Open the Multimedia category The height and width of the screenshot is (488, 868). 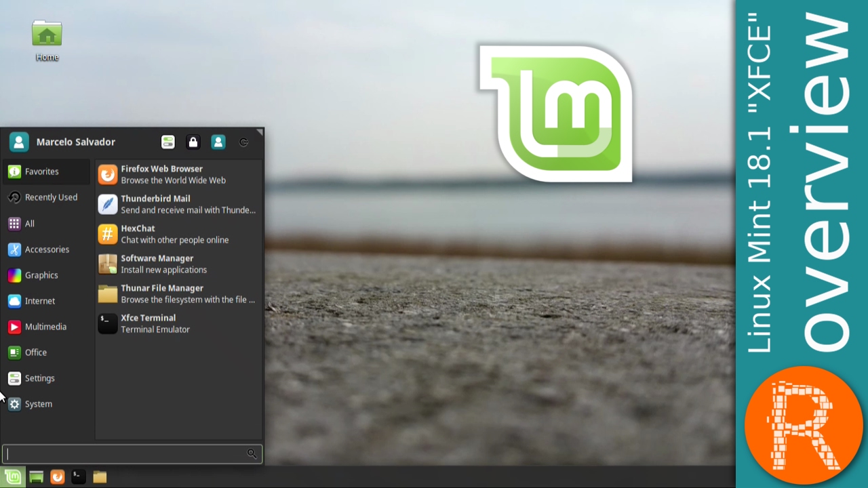tap(47, 326)
